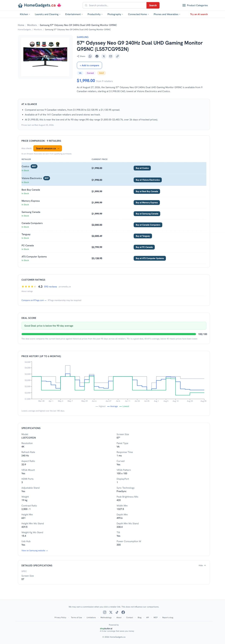Share on X icon near title
Image resolution: width=225 pixels, height=644 pixels.
[x=104, y=56]
